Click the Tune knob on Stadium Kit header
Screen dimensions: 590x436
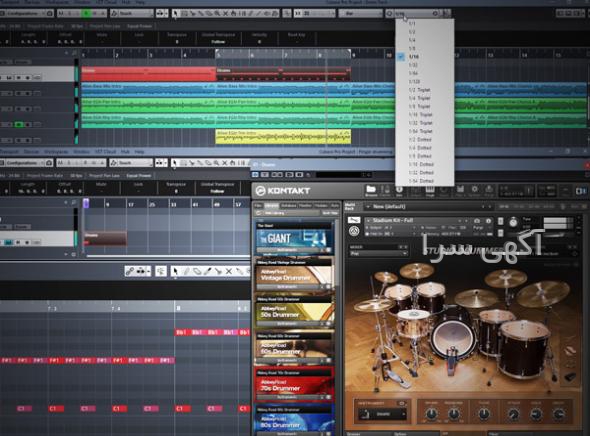[x=513, y=222]
